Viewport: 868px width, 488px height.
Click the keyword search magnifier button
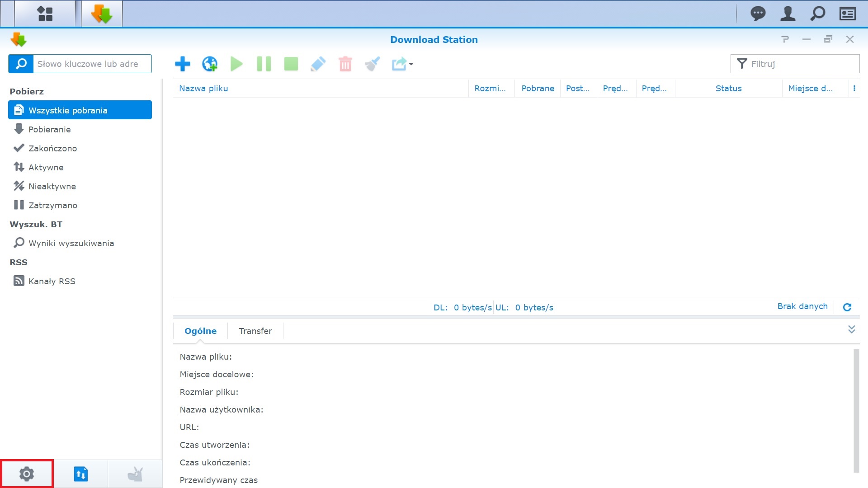click(21, 64)
